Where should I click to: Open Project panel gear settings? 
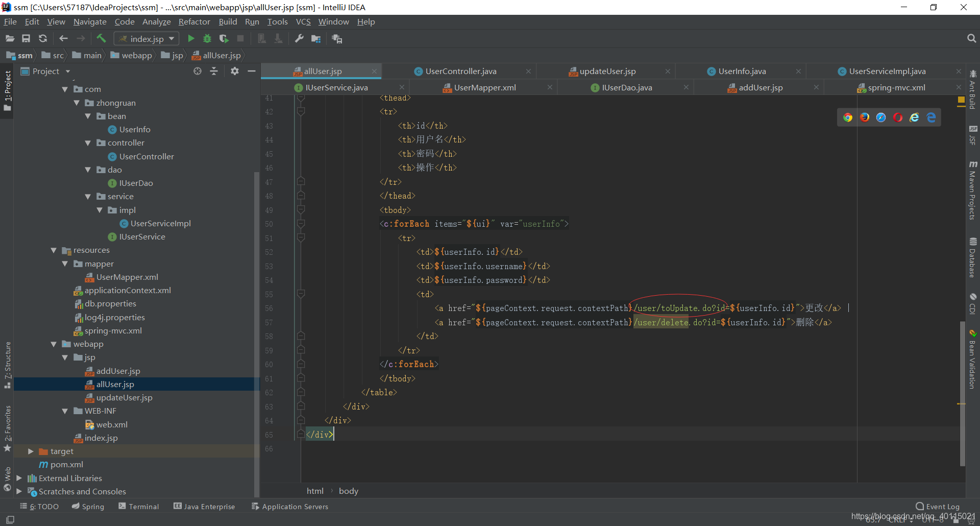235,71
